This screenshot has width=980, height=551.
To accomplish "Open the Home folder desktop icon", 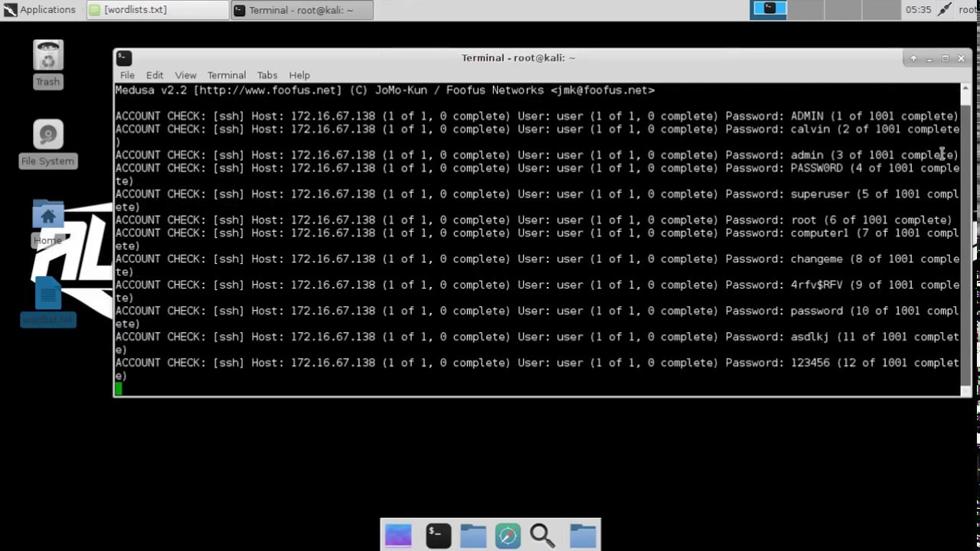I will 47,223.
